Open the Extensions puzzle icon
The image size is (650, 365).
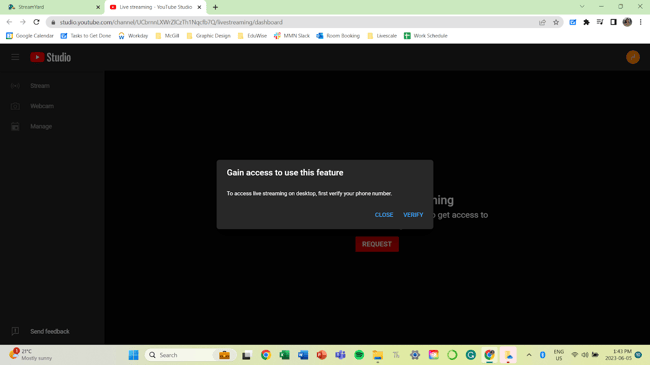(x=586, y=22)
